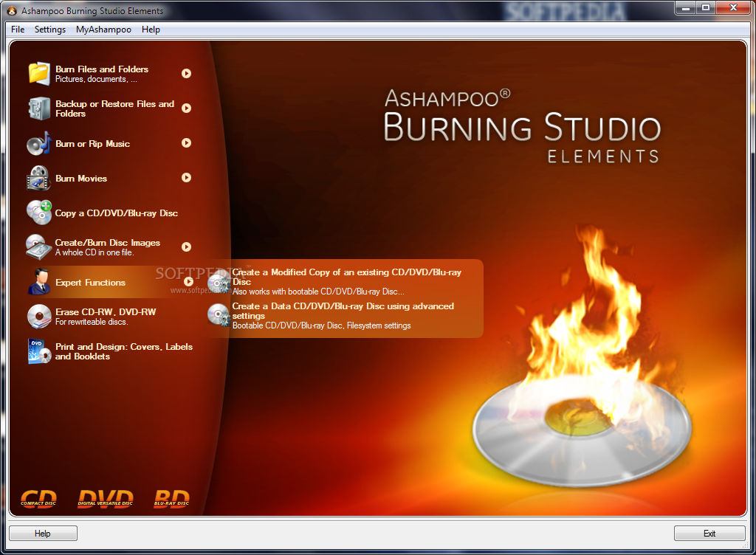
Task: Expand the Expert Functions arrow
Action: point(188,282)
